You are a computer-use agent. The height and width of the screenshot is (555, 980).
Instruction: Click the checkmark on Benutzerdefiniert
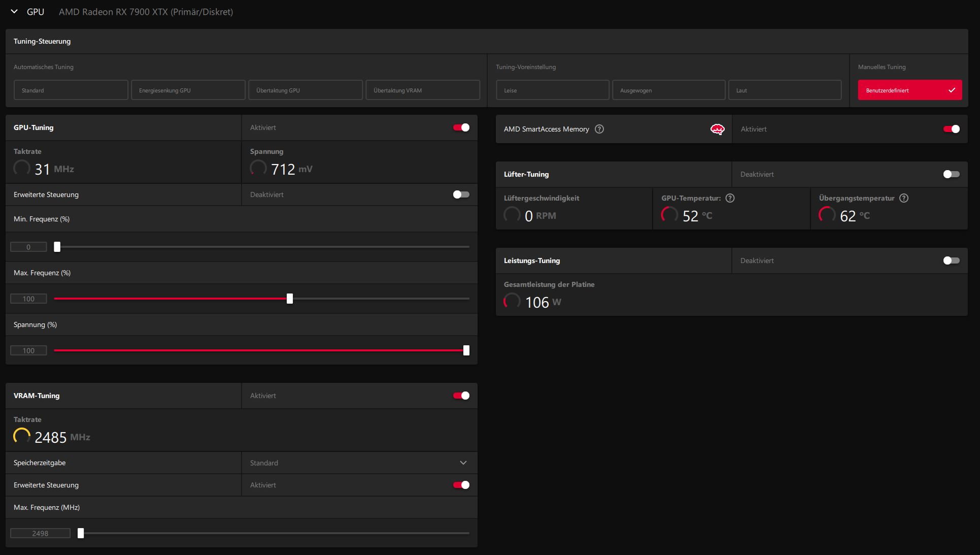point(952,90)
